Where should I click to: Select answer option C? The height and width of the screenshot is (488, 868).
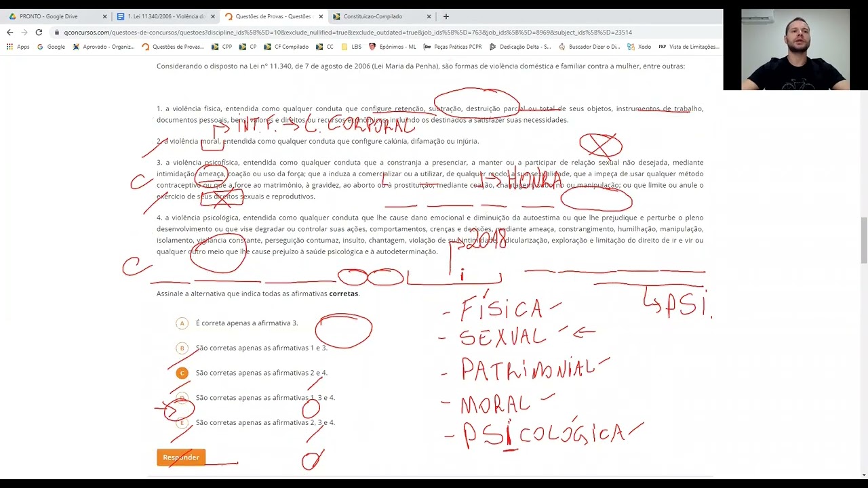click(182, 373)
